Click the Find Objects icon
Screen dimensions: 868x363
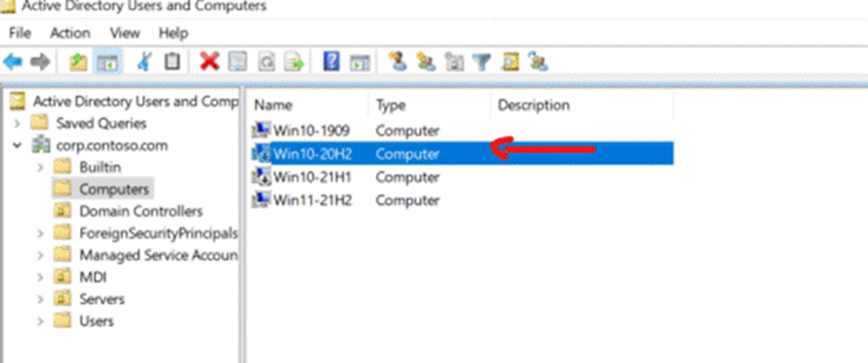(510, 61)
